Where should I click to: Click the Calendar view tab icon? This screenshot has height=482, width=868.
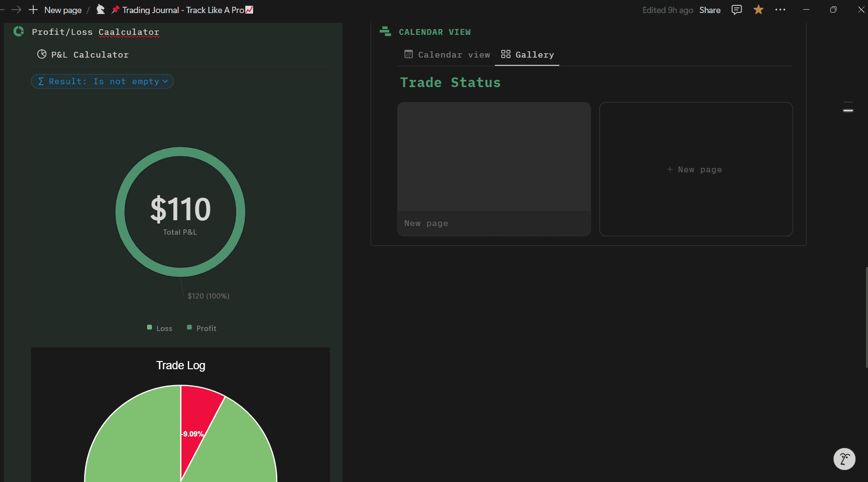[x=408, y=54]
